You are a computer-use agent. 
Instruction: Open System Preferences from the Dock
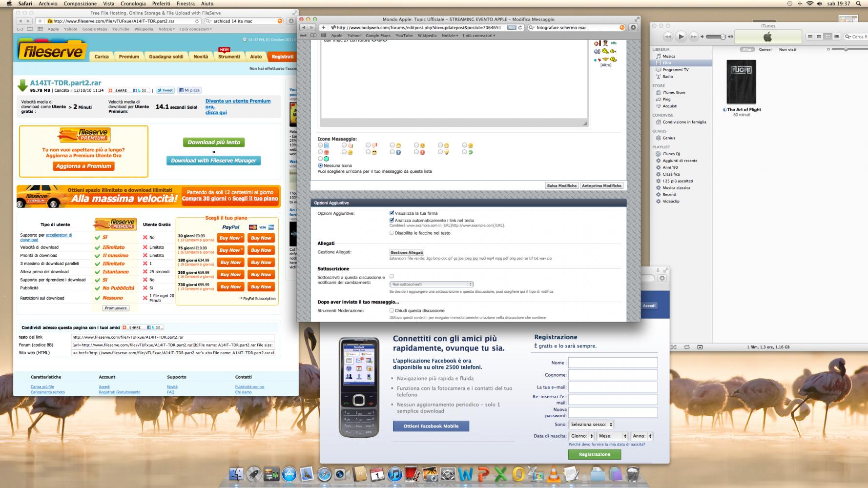coord(448,473)
